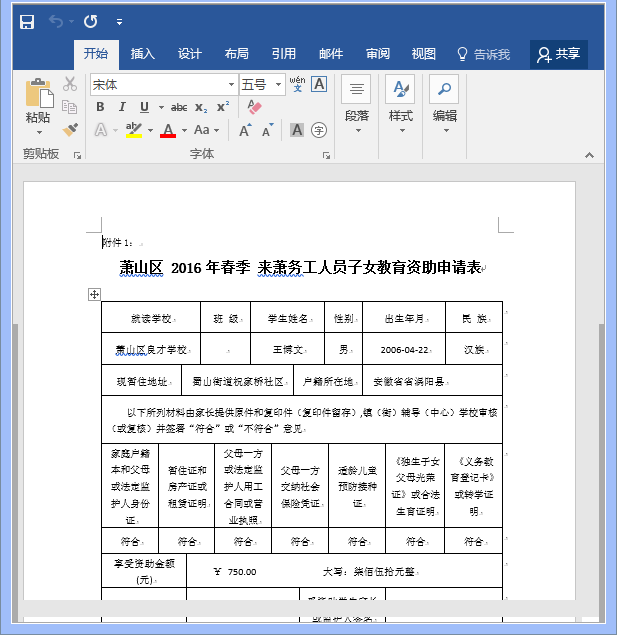The height and width of the screenshot is (635, 617).
Task: Click the cell 汉族
Action: 474,349
